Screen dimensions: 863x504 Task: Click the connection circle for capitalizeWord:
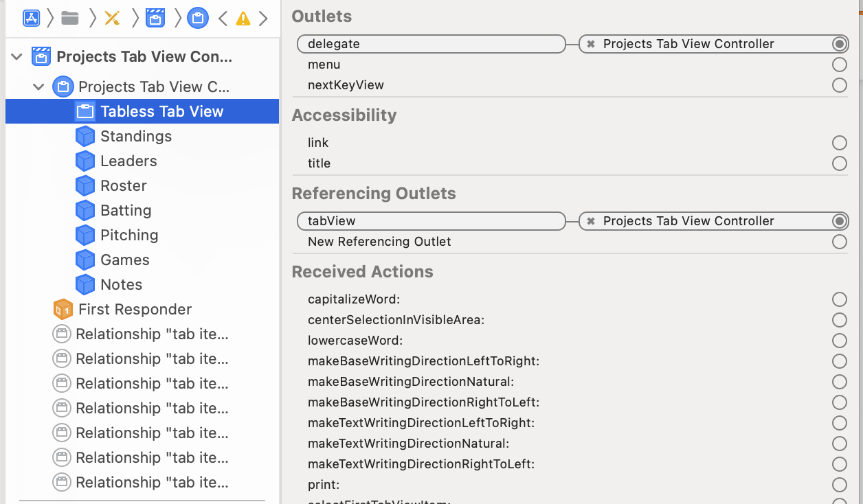[x=839, y=299]
